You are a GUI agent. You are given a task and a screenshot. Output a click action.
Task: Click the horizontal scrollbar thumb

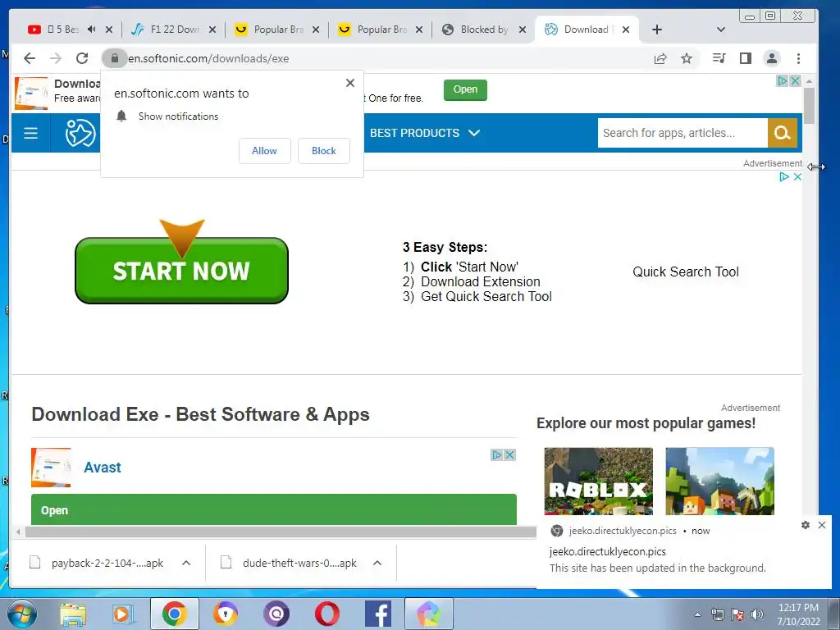tap(281, 532)
